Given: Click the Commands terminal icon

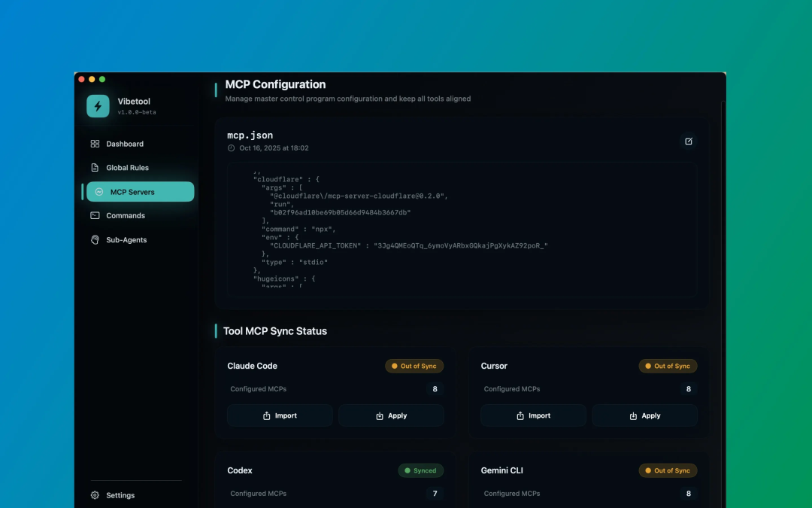Looking at the screenshot, I should (95, 215).
